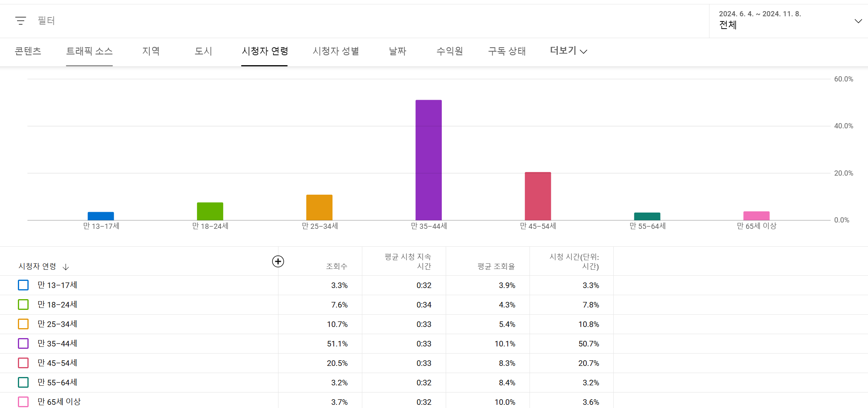Click the teal 만 55–64세 bar

647,217
